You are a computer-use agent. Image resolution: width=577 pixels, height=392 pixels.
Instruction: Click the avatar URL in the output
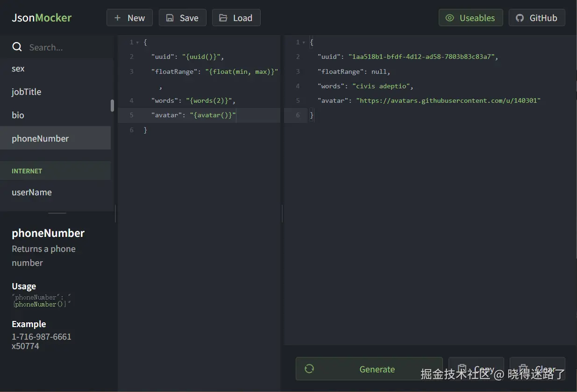coord(448,100)
